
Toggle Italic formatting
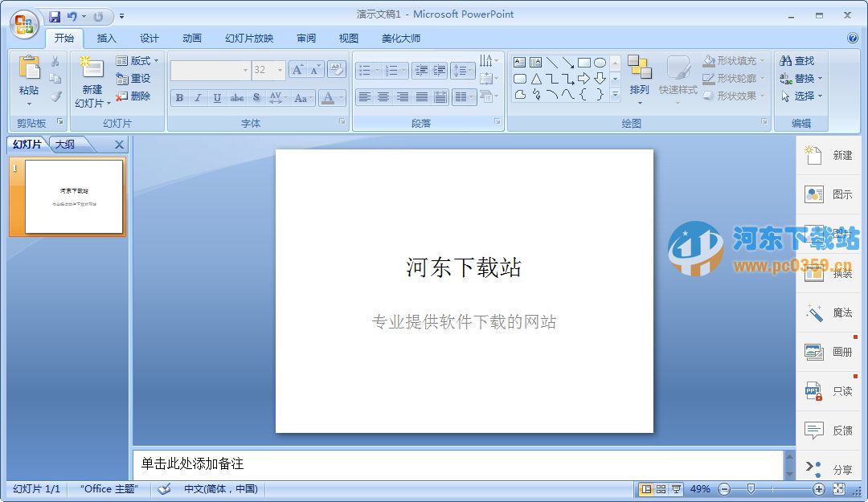point(198,98)
